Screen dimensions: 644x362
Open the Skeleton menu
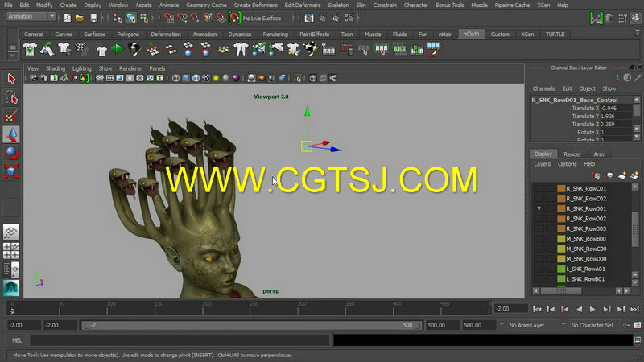338,6
